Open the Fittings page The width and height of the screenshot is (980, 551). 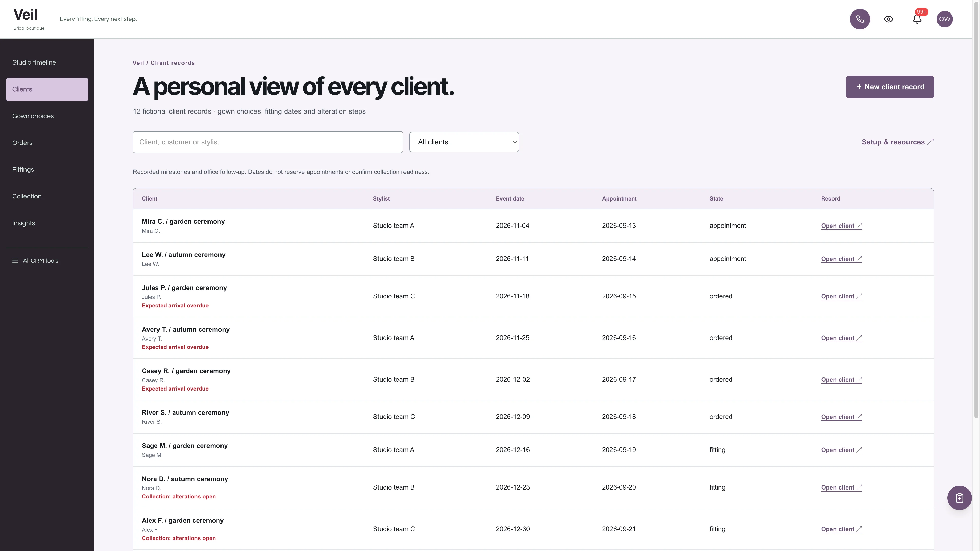click(x=47, y=170)
